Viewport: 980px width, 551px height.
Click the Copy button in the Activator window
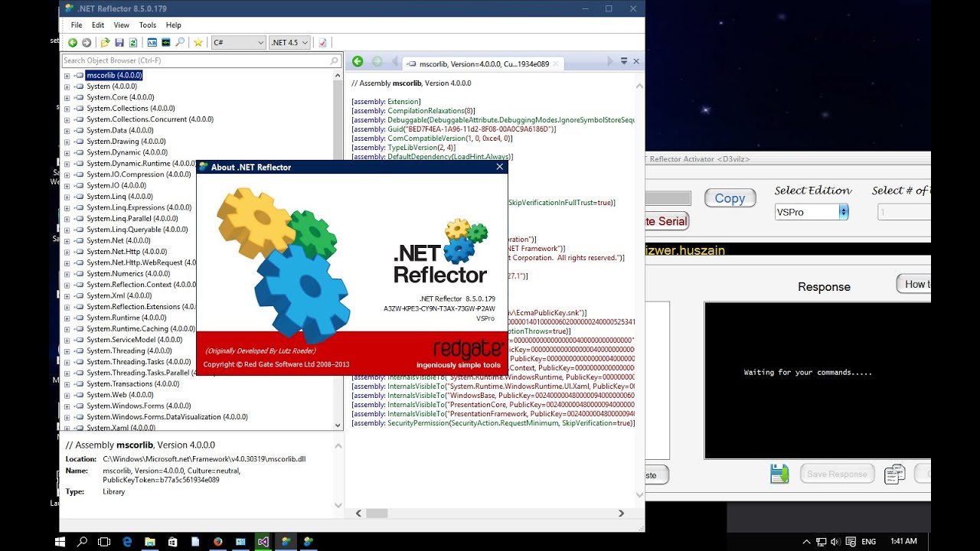pyautogui.click(x=730, y=198)
